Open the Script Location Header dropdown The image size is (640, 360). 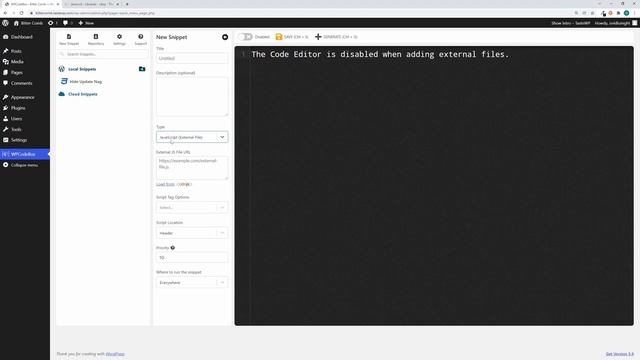(192, 233)
